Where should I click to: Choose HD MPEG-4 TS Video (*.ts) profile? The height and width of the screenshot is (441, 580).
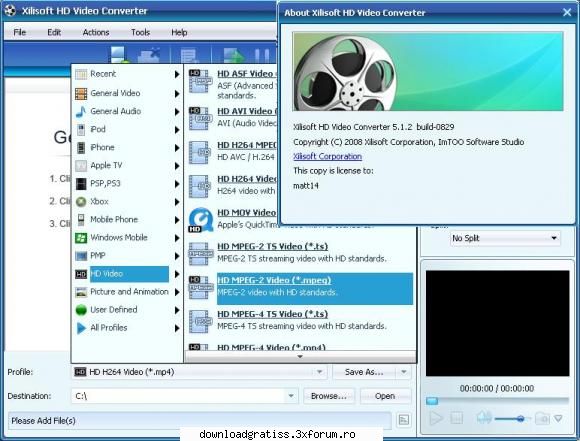click(x=300, y=320)
